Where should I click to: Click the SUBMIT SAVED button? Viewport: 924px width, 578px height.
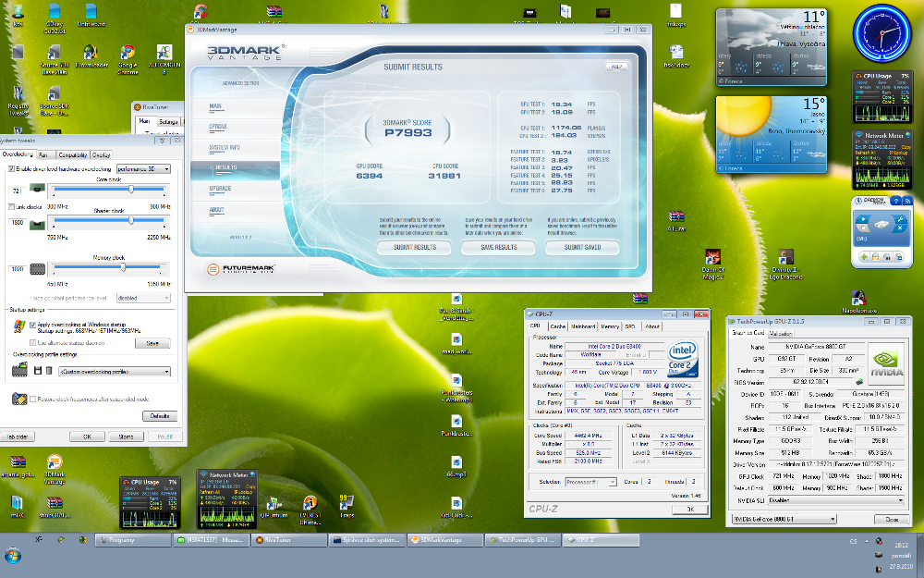click(x=582, y=248)
